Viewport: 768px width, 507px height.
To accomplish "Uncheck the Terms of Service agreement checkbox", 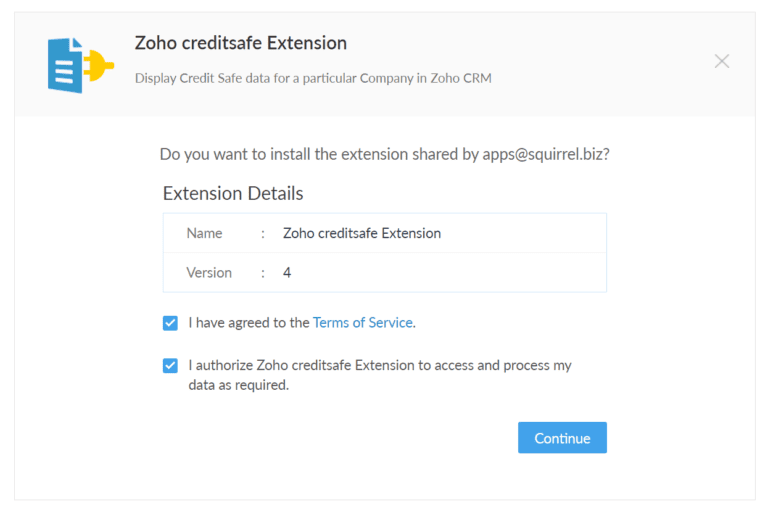I will 170,323.
